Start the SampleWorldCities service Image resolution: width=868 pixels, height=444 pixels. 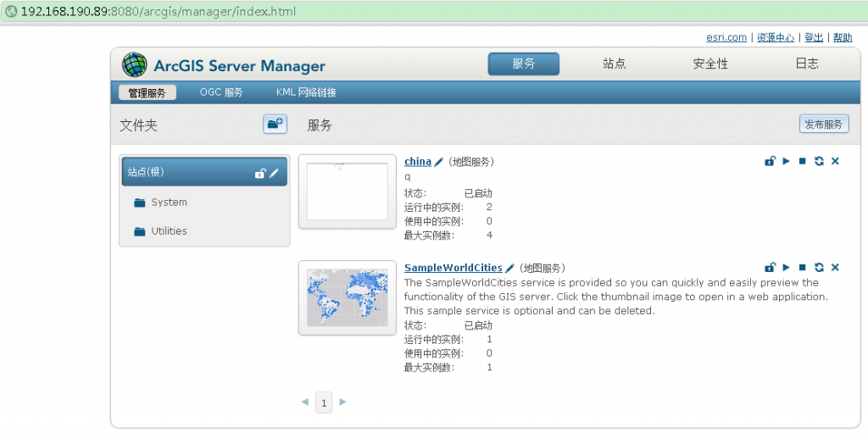[x=786, y=268]
